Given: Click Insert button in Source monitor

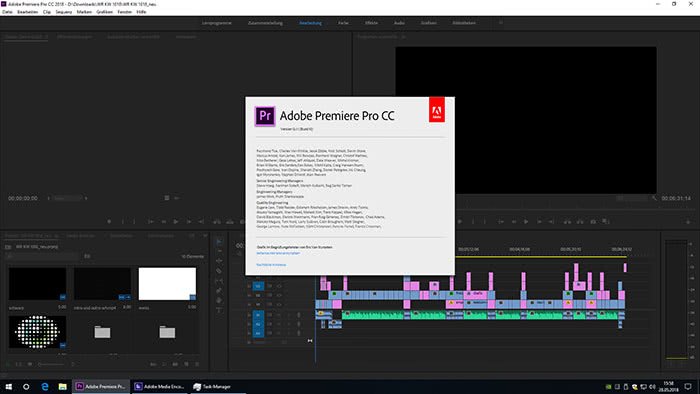Looking at the screenshot, I should pos(217,221).
